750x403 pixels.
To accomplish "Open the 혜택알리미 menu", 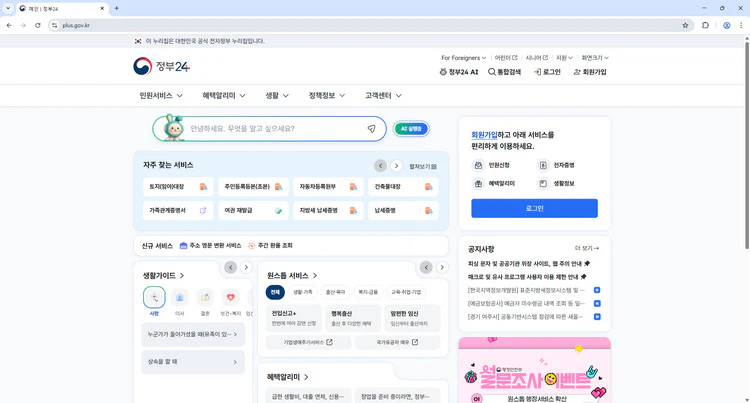I will click(x=224, y=96).
